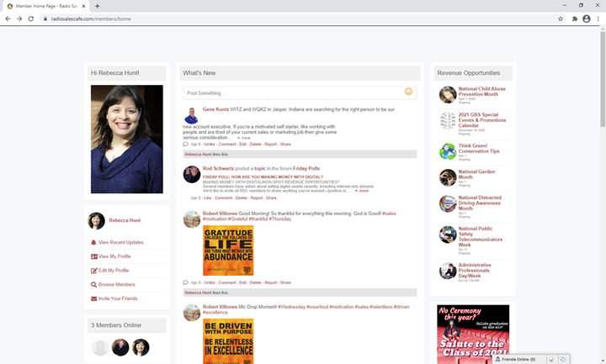Click the profile card icon beside View My Profile
This screenshot has height=364, width=606.
(94, 256)
